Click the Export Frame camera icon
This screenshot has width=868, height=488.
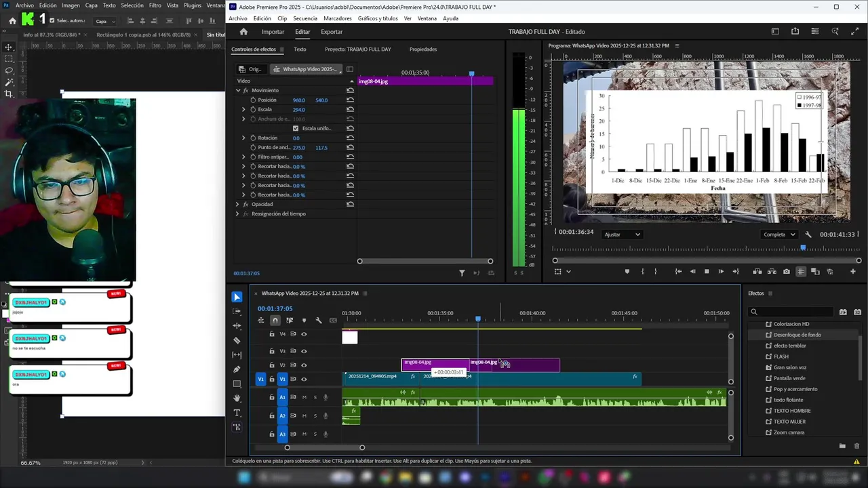787,272
